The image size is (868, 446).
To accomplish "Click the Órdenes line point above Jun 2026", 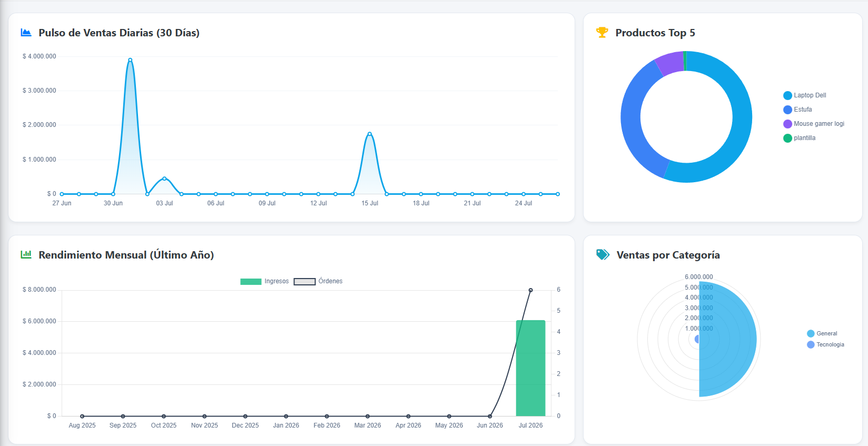I will tap(490, 416).
